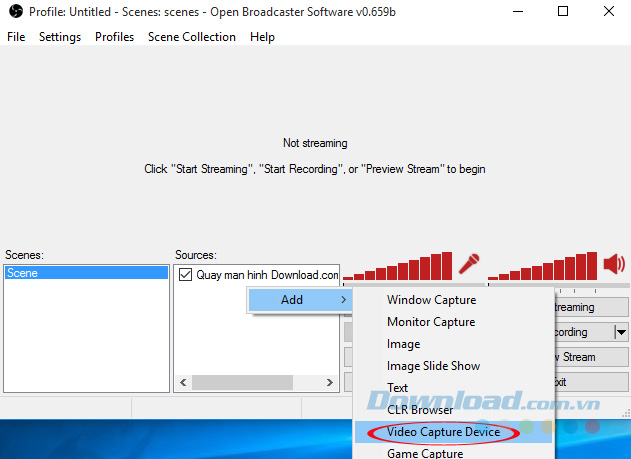This screenshot has height=459, width=631.
Task: Click the Sources horizontal scrollbar thumb
Action: point(242,382)
